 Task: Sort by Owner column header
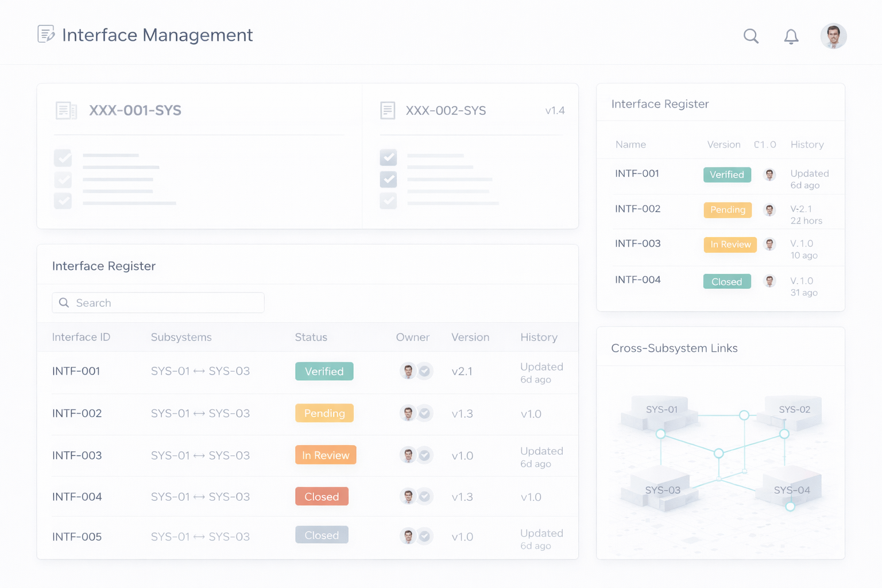[412, 337]
